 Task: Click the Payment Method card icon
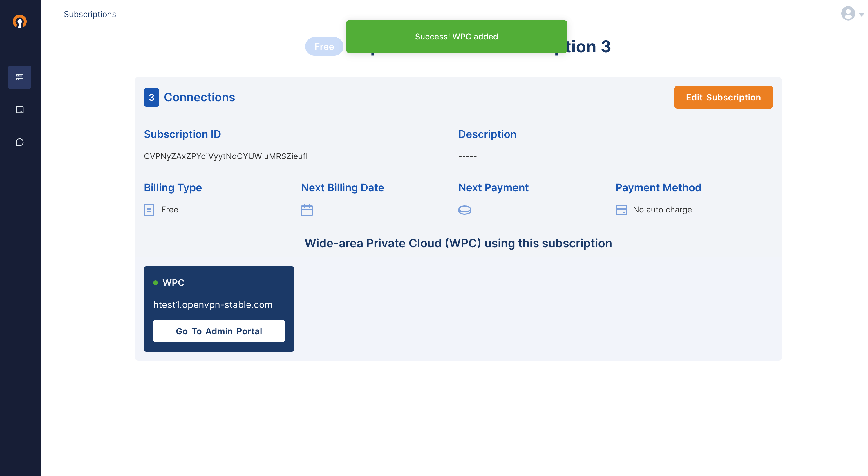click(621, 210)
